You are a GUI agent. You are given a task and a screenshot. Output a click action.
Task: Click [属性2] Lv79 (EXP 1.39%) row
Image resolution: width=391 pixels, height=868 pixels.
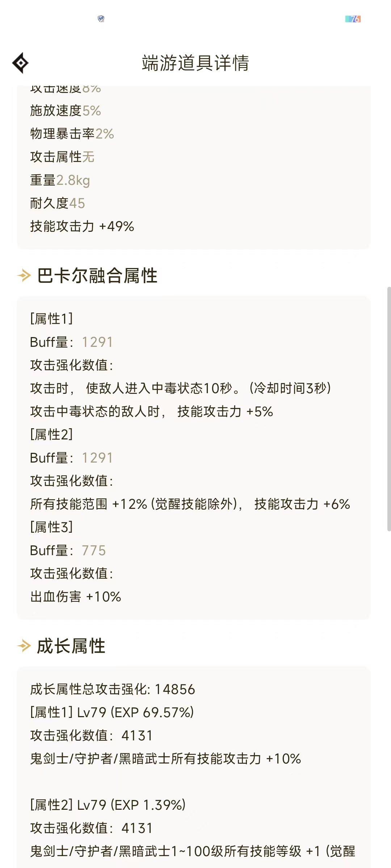point(108,805)
